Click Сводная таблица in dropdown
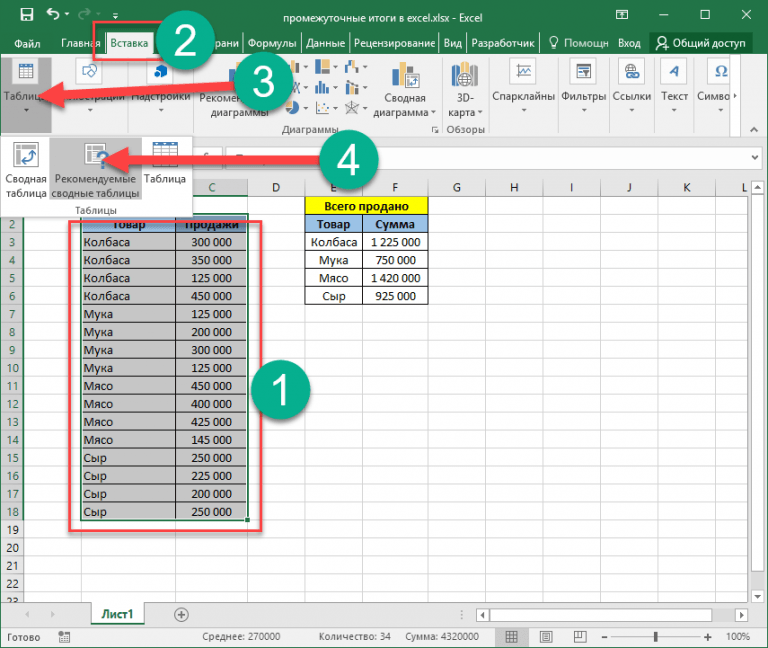This screenshot has height=648, width=768. pos(25,170)
